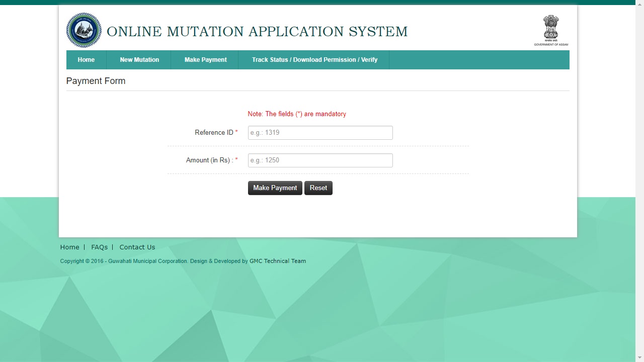
Task: Open the Home navigation tab
Action: coord(86,59)
